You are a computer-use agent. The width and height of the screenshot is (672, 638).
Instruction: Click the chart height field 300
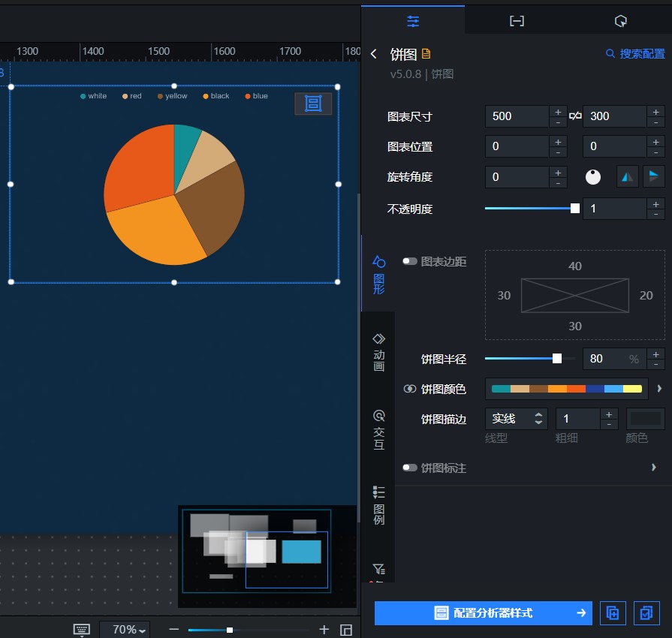pos(614,116)
